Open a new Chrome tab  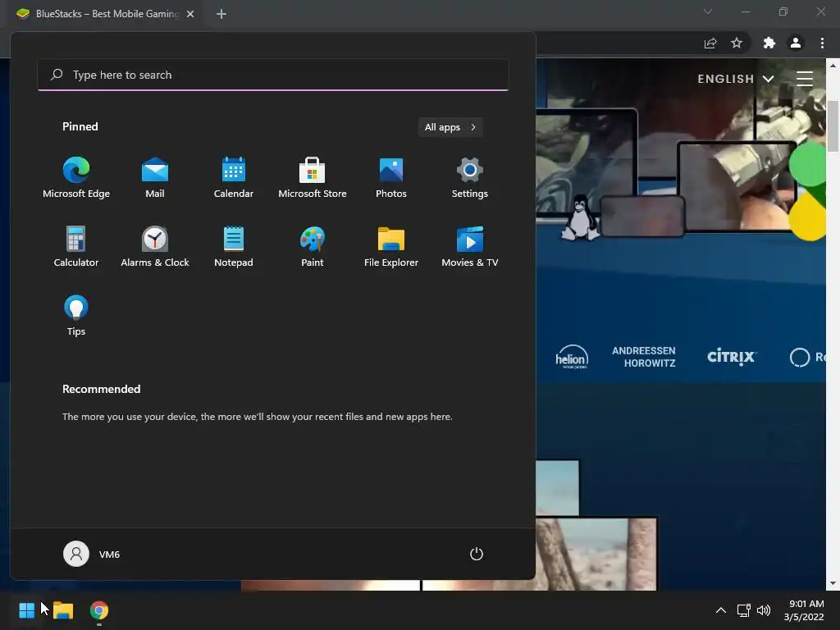click(221, 14)
